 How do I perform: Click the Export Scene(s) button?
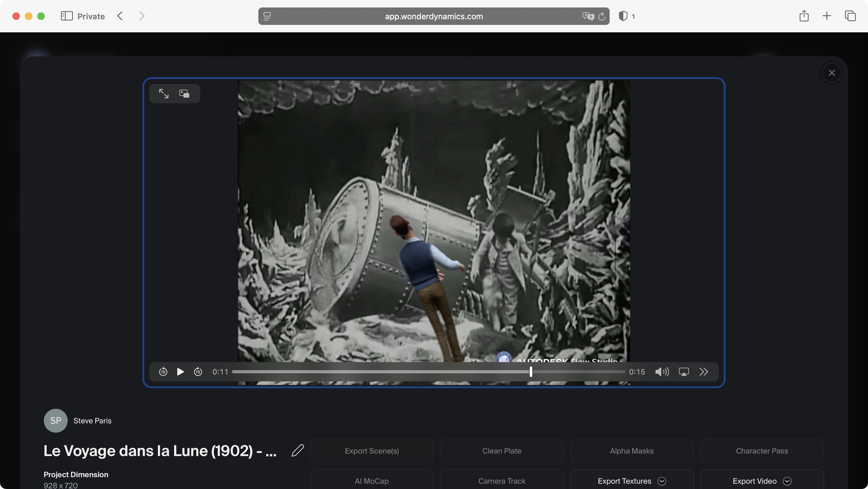pos(371,451)
